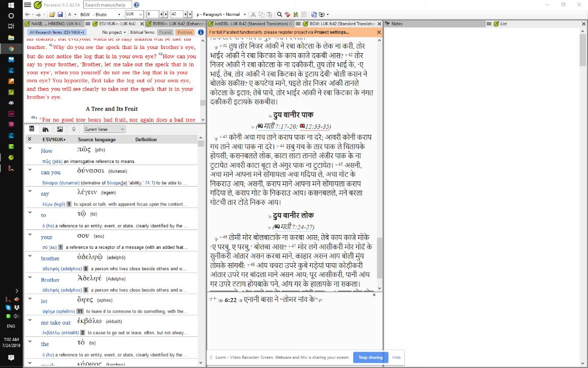588x368 pixels.
Task: Open the library books tab icon
Action: [x=46, y=129]
